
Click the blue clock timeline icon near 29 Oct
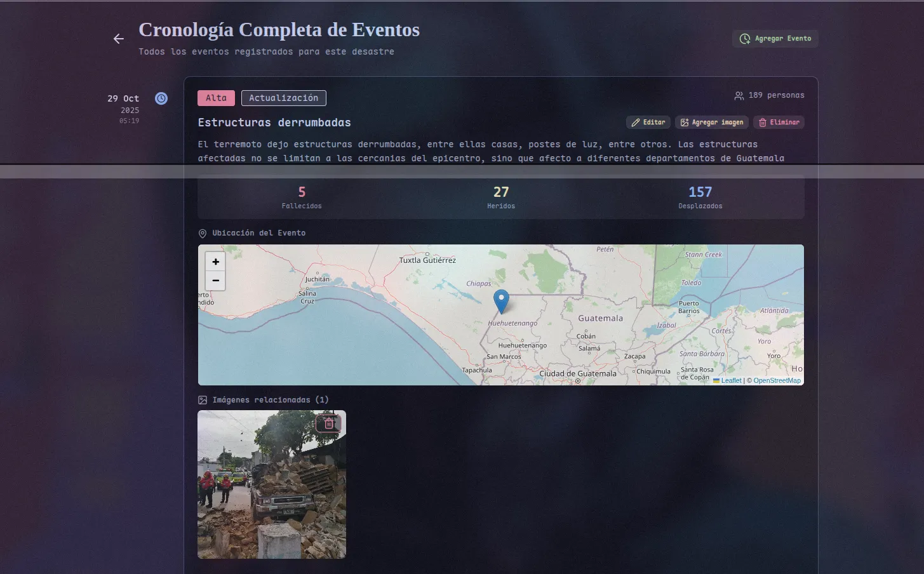coord(161,98)
